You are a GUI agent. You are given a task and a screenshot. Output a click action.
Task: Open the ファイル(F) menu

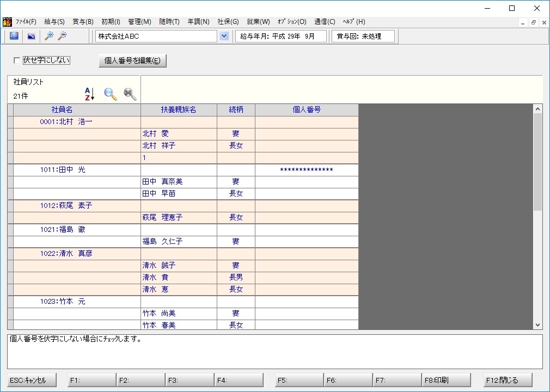point(26,22)
